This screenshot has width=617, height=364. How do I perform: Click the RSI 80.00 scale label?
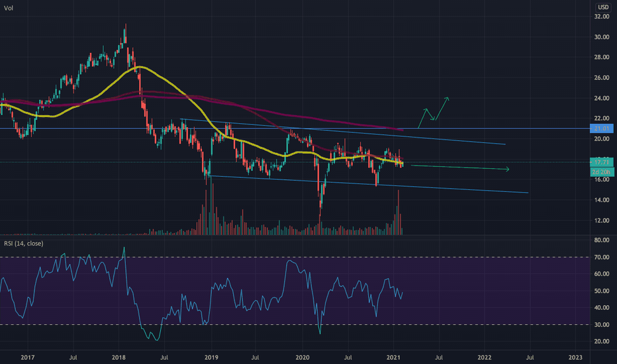click(x=602, y=240)
